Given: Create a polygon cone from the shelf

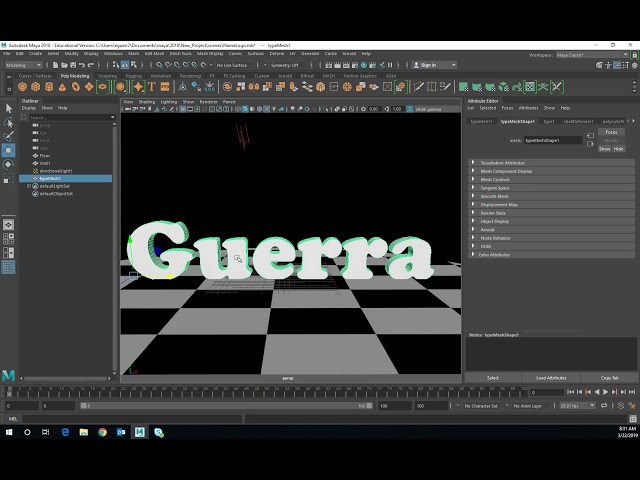Looking at the screenshot, I should 62,87.
